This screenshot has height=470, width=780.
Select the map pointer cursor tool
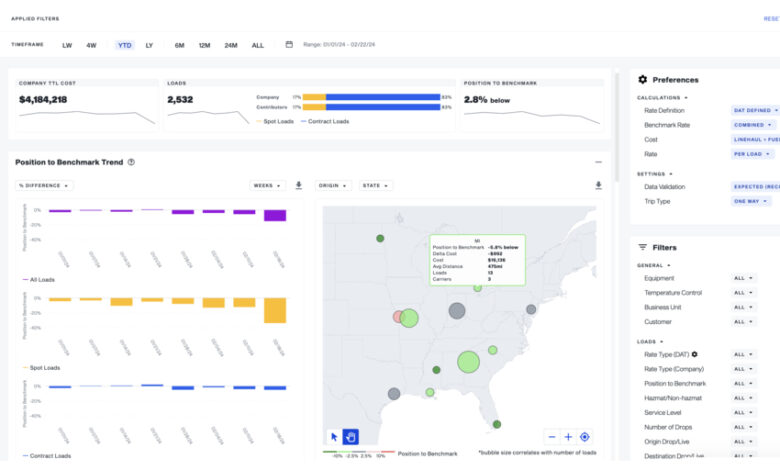pyautogui.click(x=334, y=436)
